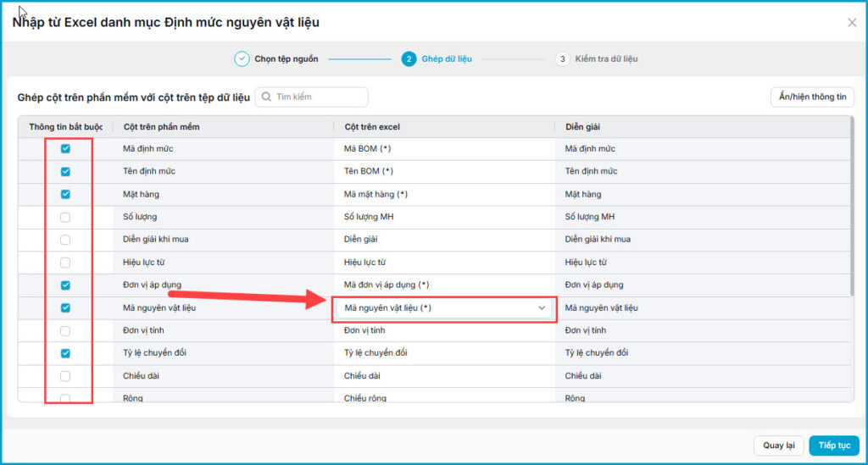
Task: Click the Quay lại button
Action: [778, 445]
